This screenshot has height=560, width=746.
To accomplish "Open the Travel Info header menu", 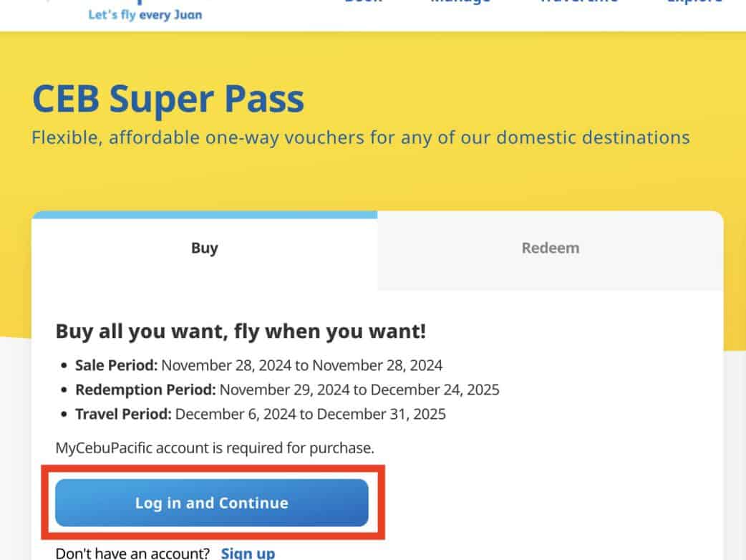I will point(578,2).
